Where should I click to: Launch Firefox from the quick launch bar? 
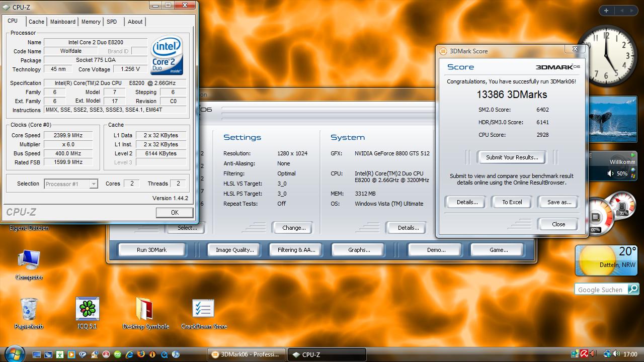(141, 354)
